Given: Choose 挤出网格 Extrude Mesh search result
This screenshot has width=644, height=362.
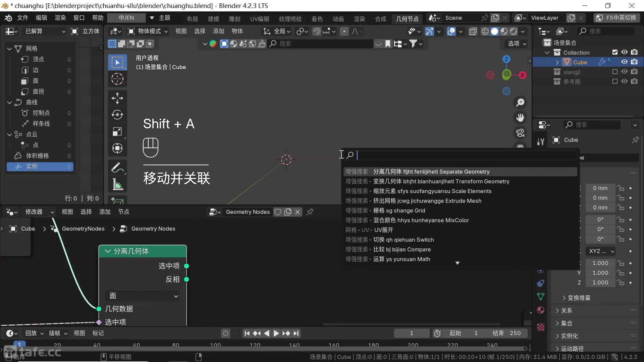Looking at the screenshot, I should coord(427,201).
